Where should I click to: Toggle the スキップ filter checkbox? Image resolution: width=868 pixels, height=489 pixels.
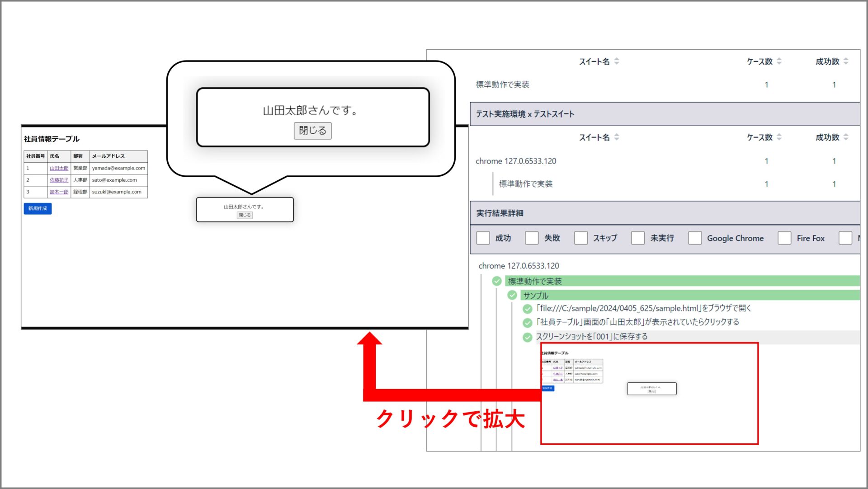581,238
